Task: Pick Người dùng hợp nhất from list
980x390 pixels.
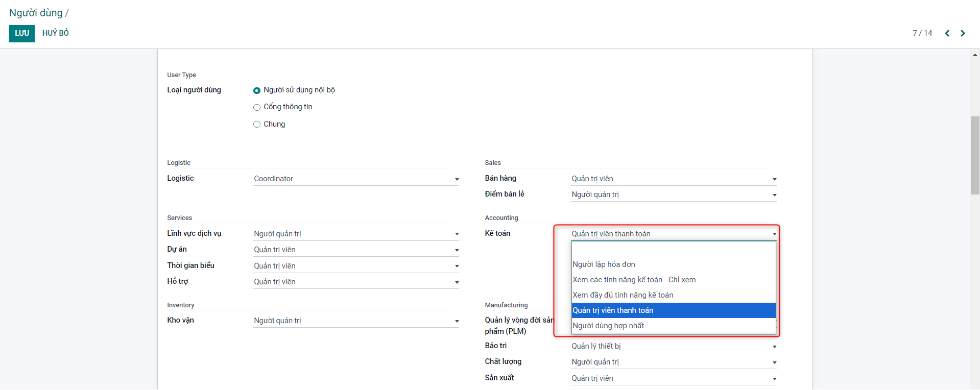Action: point(608,326)
